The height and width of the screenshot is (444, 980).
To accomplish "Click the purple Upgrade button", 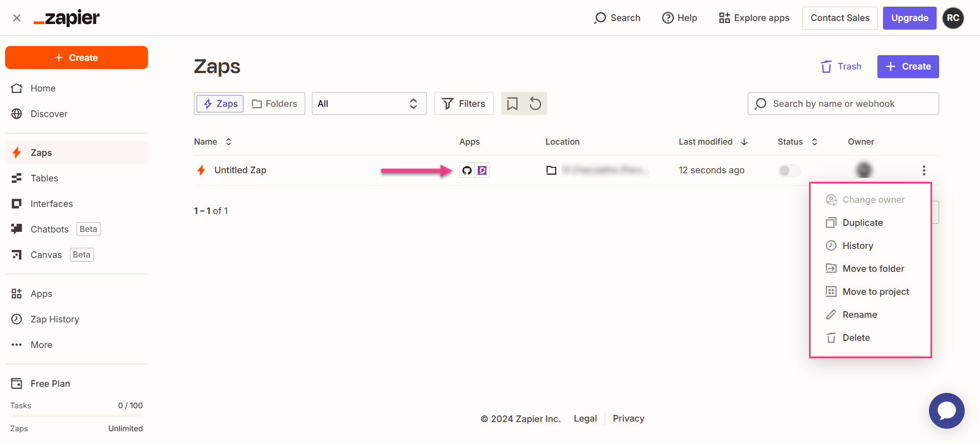I will pyautogui.click(x=910, y=18).
